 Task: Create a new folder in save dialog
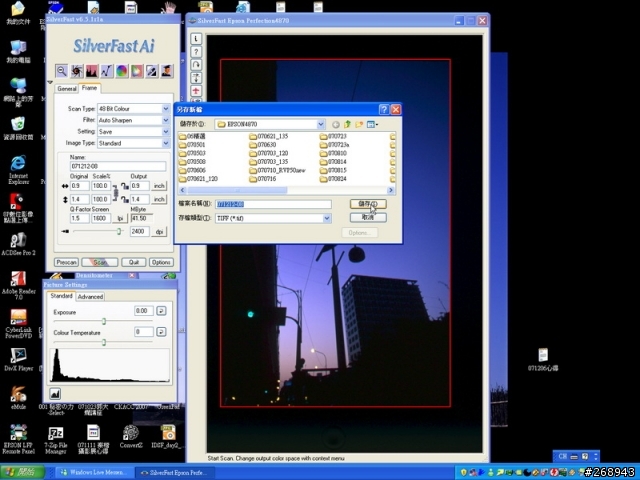(x=359, y=124)
